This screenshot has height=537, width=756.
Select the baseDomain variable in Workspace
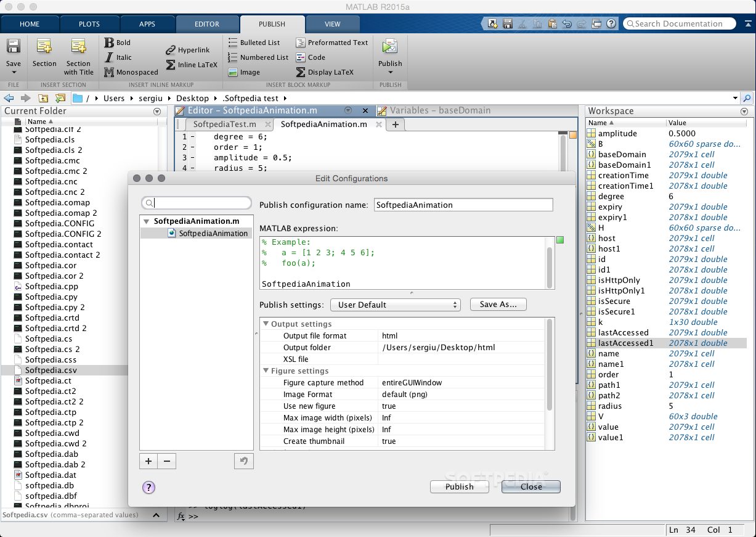[x=622, y=154]
